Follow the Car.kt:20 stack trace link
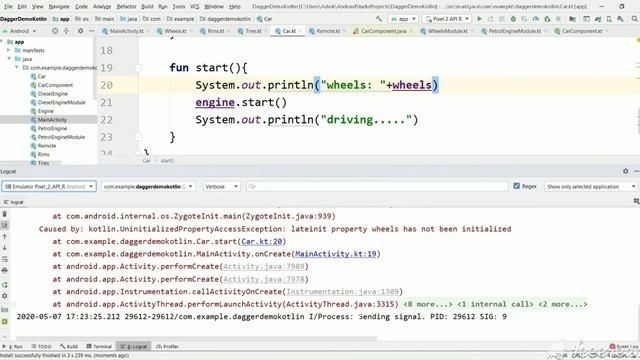Image resolution: width=640 pixels, height=360 pixels. (261, 241)
